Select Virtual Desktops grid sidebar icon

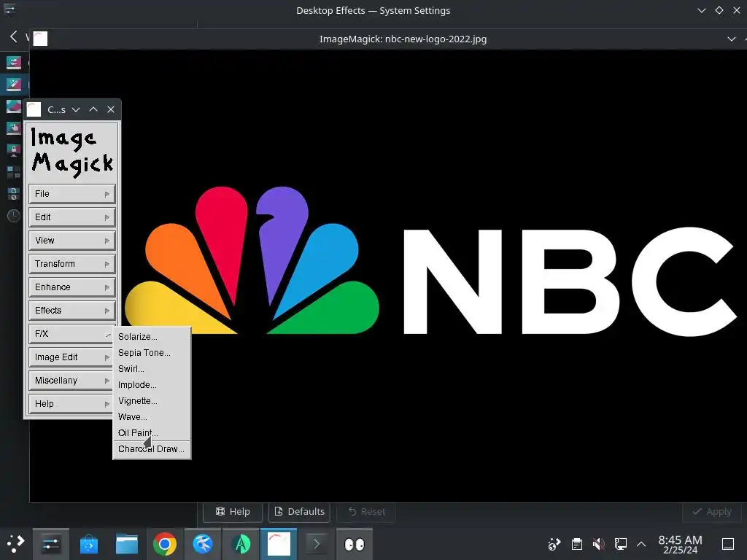click(x=13, y=172)
